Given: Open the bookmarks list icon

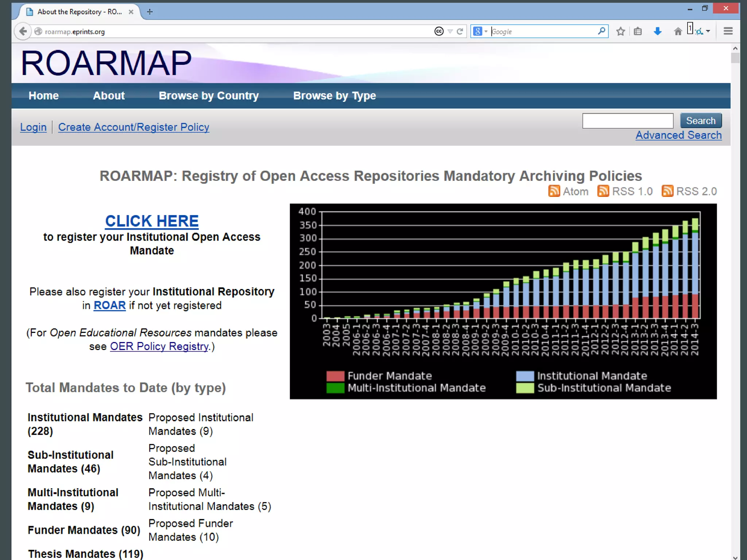Looking at the screenshot, I should point(638,31).
